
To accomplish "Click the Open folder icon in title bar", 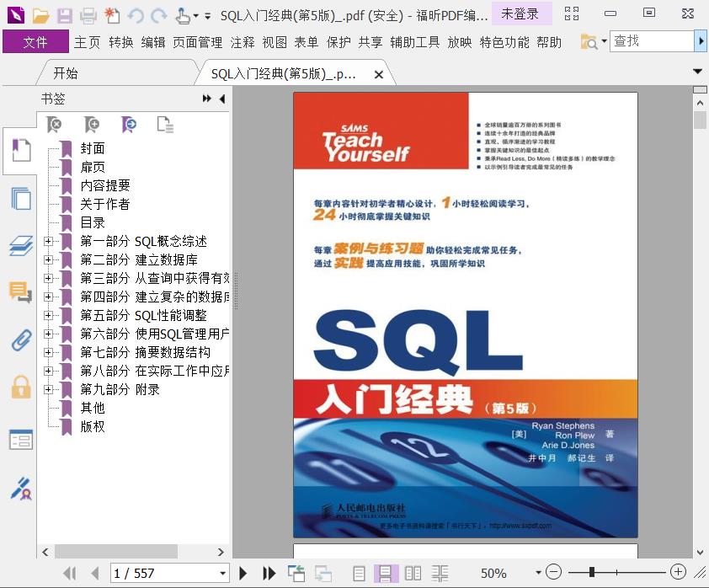I will 40,16.
